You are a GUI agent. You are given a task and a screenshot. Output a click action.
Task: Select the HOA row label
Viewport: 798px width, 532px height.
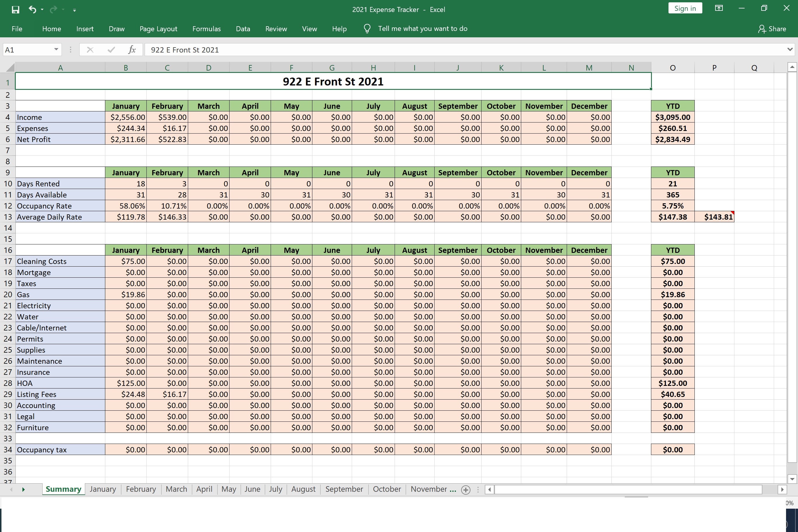click(60, 383)
